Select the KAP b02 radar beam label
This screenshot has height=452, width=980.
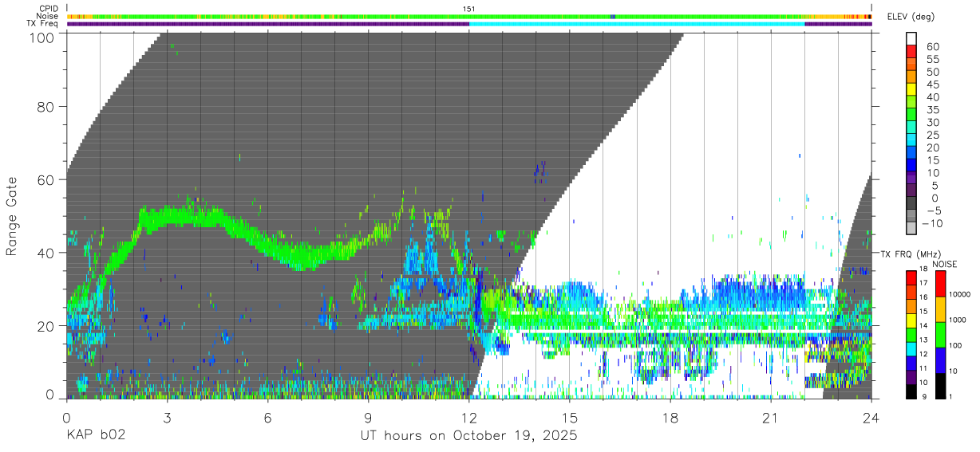[95, 437]
